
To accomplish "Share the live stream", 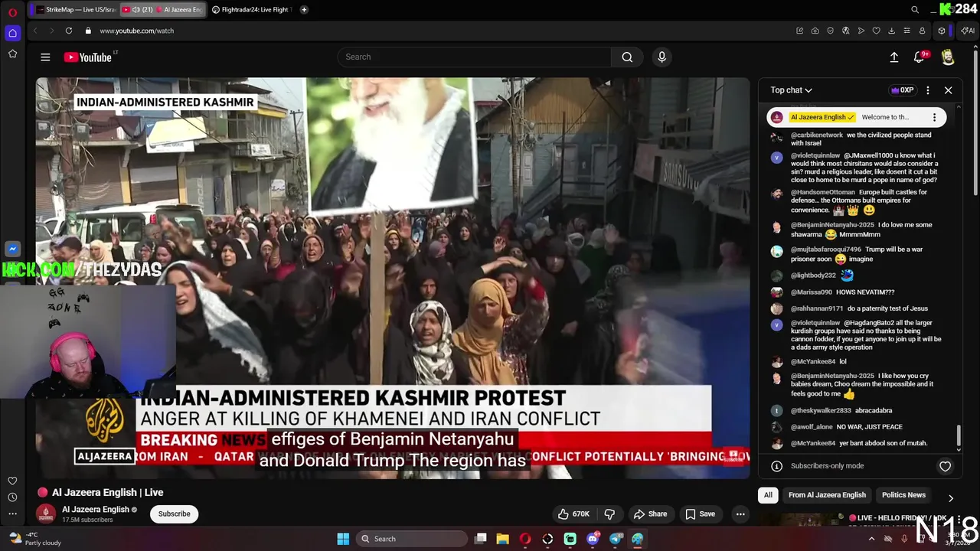I will coord(650,514).
